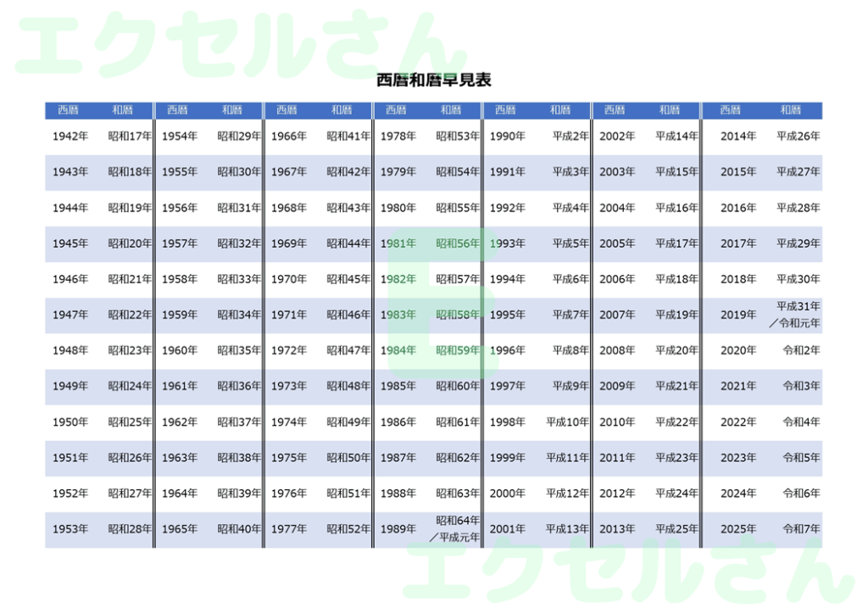Select the cell 1950年
The width and height of the screenshot is (868, 614).
(x=70, y=421)
